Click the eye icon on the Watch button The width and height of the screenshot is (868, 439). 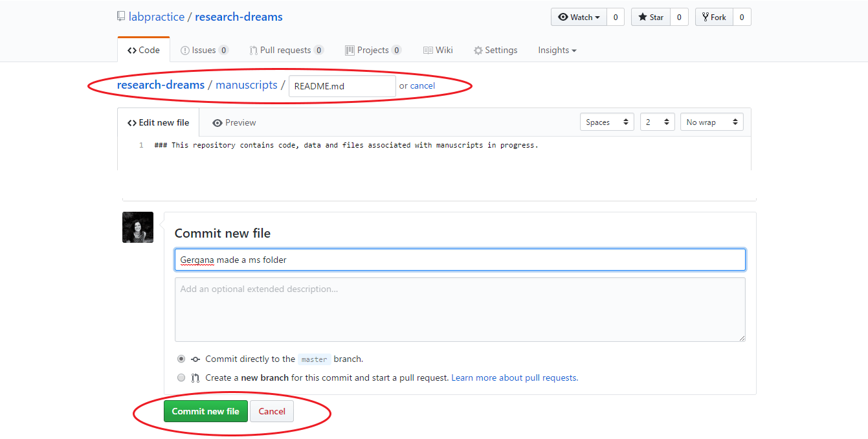point(564,17)
